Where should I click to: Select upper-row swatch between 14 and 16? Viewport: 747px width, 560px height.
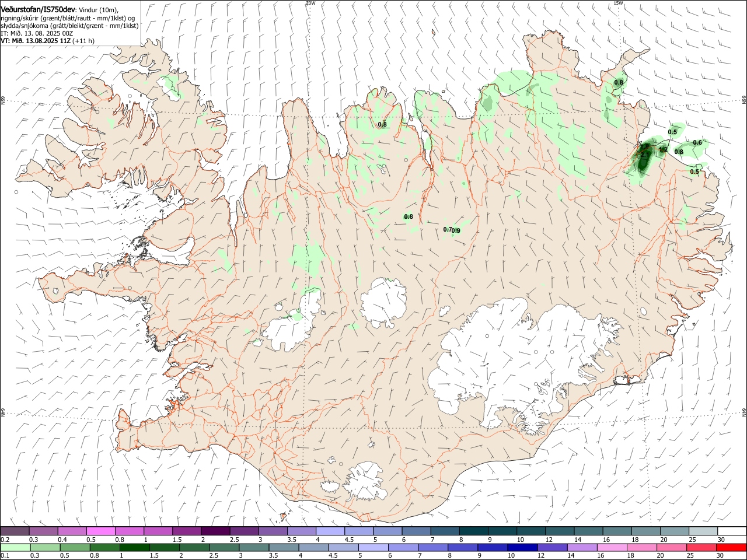coord(588,531)
